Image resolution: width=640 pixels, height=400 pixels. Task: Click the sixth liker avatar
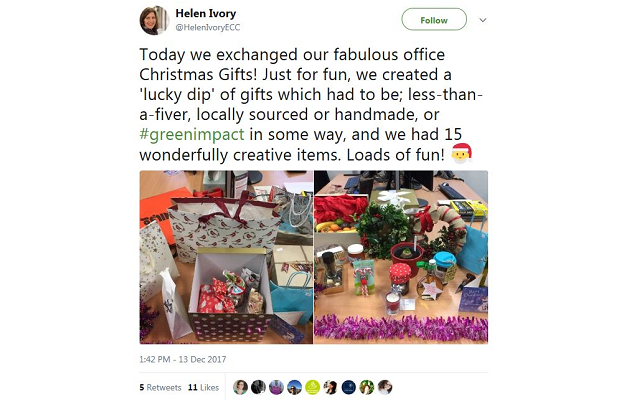(x=330, y=387)
